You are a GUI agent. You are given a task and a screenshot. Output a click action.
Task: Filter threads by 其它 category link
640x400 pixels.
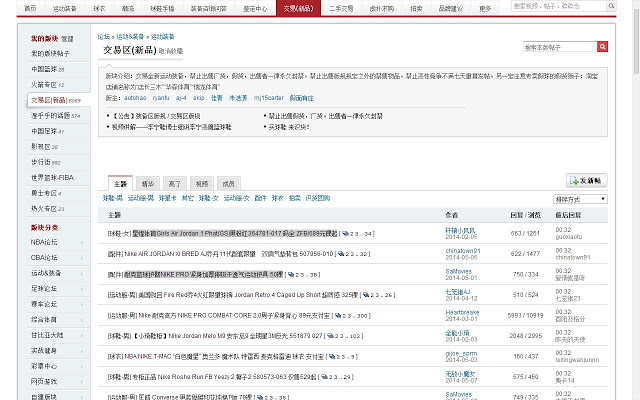(187, 198)
